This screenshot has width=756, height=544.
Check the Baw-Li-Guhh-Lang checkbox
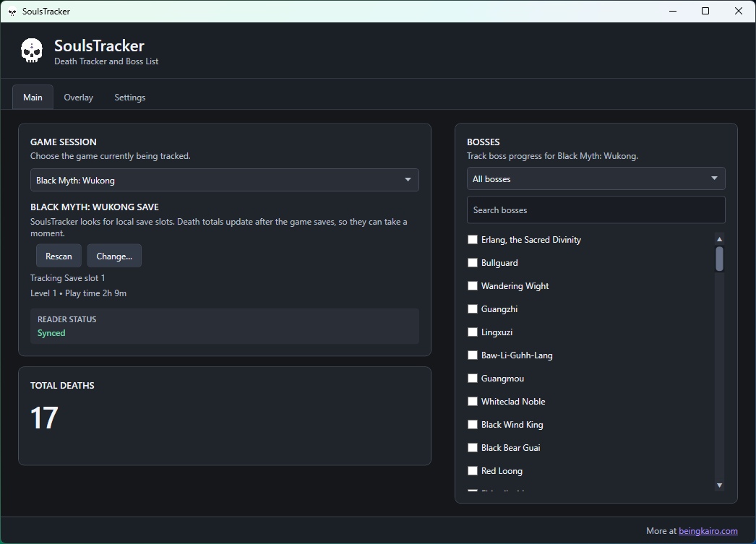pos(473,355)
